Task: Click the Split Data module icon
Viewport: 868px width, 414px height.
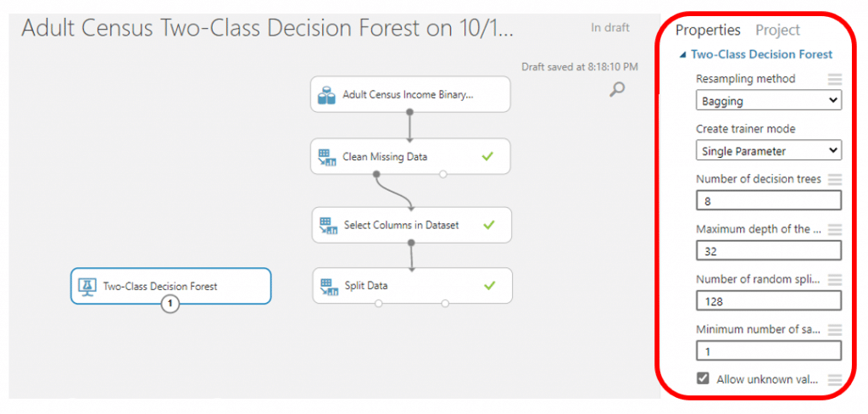Action: [x=329, y=287]
